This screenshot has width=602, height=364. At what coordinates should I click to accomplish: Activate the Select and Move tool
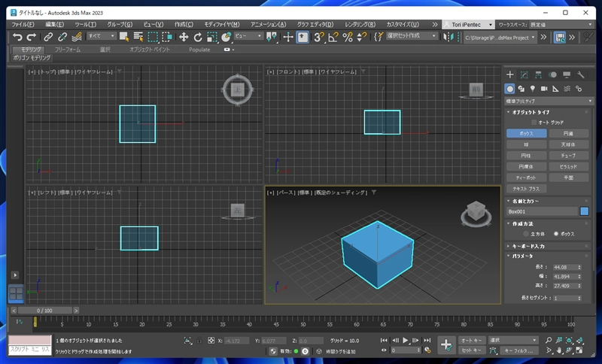pos(184,37)
